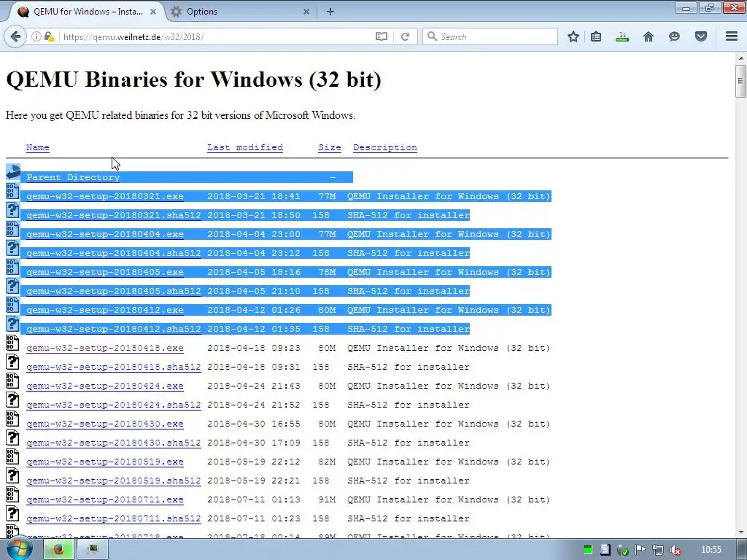
Task: Click binary file icon for qemu-w32-setup-20180321.exe
Action: (12, 191)
